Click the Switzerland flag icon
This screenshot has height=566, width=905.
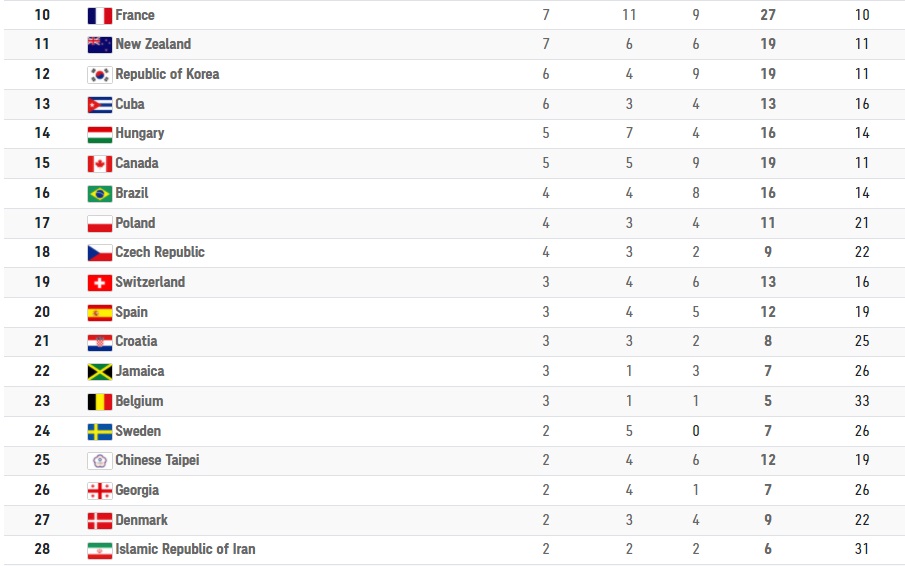point(99,283)
